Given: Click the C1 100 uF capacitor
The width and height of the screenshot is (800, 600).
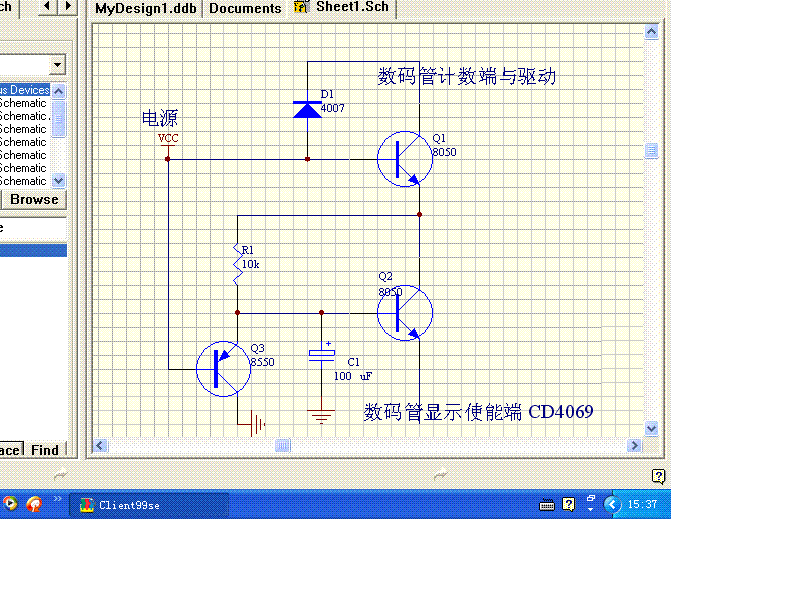Looking at the screenshot, I should pos(321,354).
